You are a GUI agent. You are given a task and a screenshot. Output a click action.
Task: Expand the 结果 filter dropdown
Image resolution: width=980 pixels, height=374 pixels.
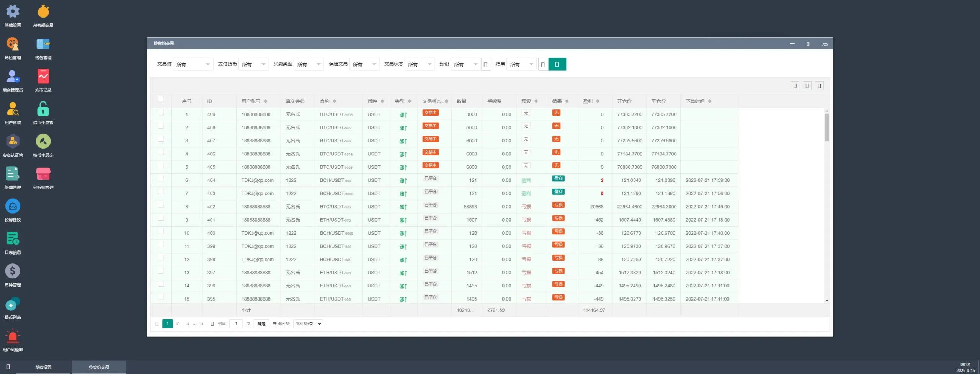(x=521, y=64)
